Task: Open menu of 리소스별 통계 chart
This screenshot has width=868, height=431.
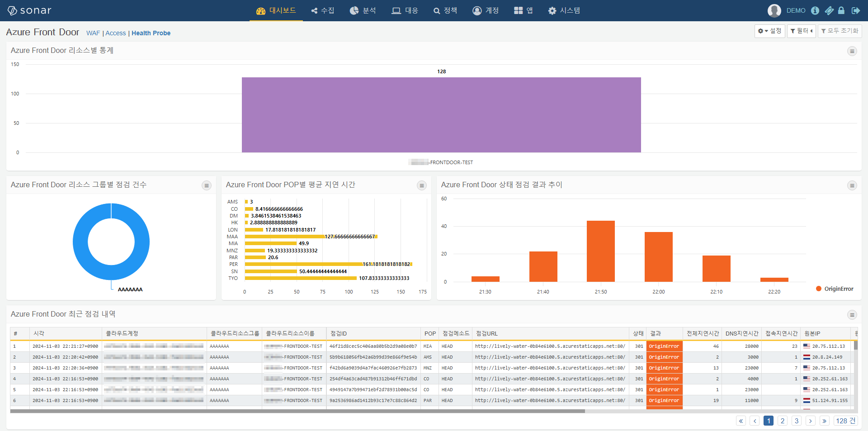Action: point(852,51)
